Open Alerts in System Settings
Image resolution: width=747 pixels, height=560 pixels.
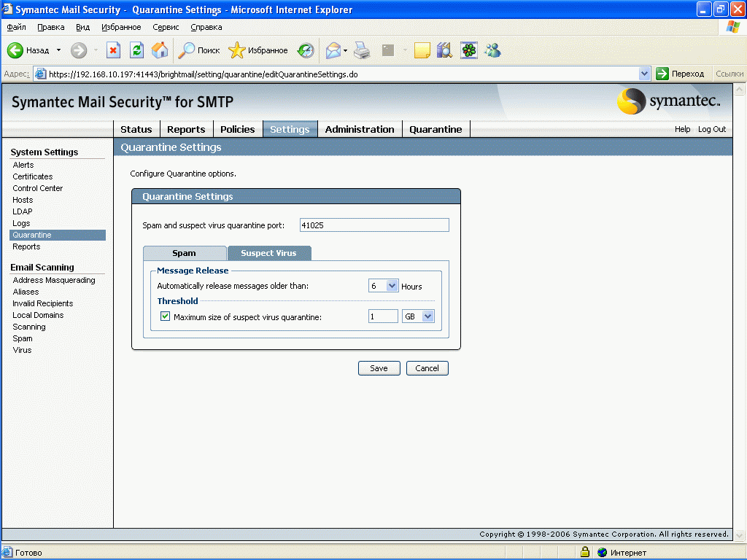coord(23,165)
